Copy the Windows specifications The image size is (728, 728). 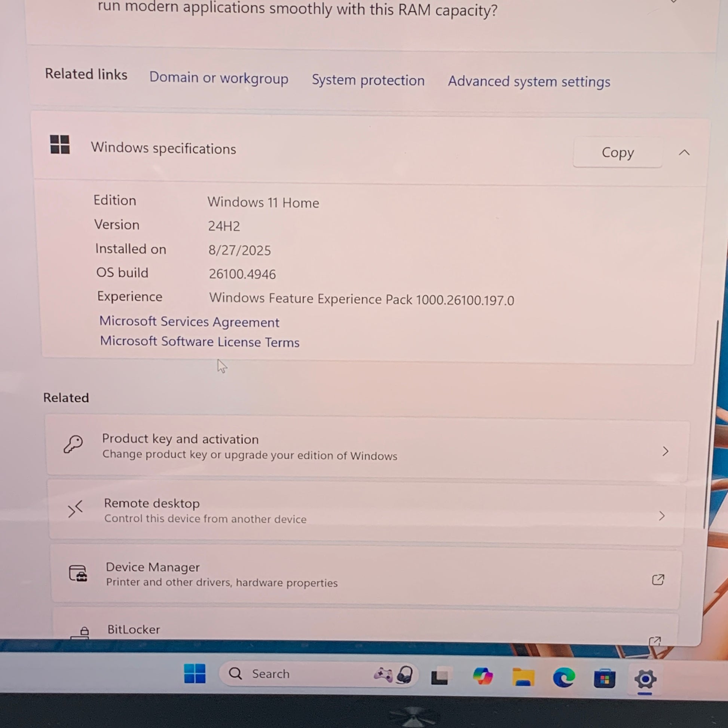(618, 152)
